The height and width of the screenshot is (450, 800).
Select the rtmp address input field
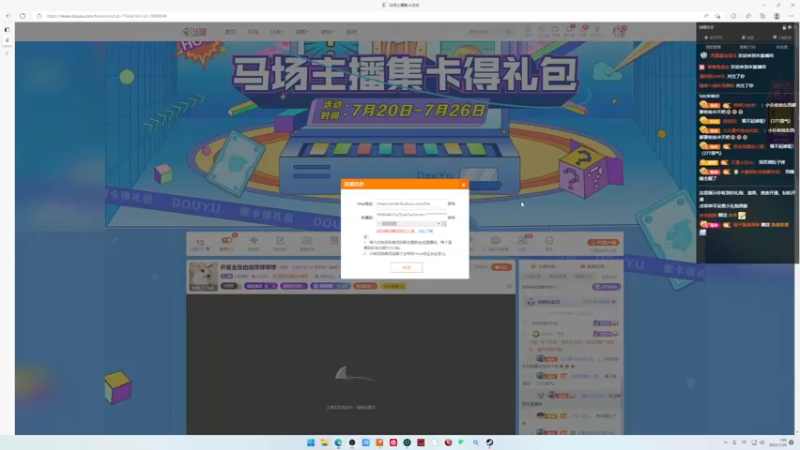[411, 204]
